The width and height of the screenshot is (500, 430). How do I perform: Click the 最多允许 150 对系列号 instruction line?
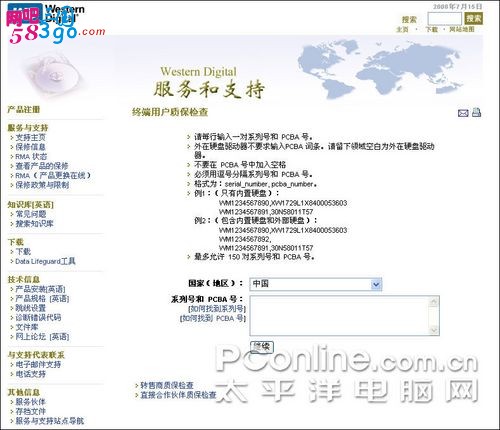[x=255, y=257]
